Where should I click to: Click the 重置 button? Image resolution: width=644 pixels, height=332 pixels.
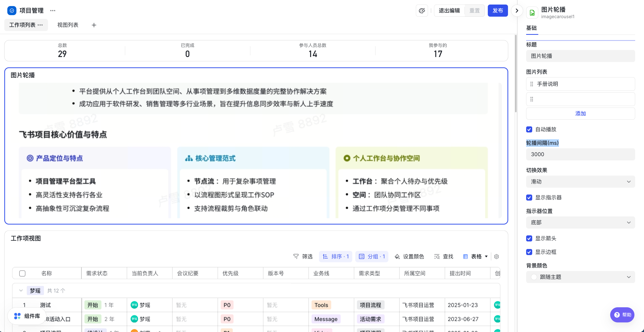coord(474,11)
